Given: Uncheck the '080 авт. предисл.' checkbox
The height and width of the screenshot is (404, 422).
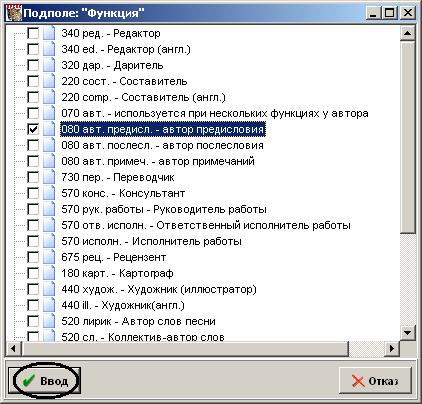Looking at the screenshot, I should point(33,129).
